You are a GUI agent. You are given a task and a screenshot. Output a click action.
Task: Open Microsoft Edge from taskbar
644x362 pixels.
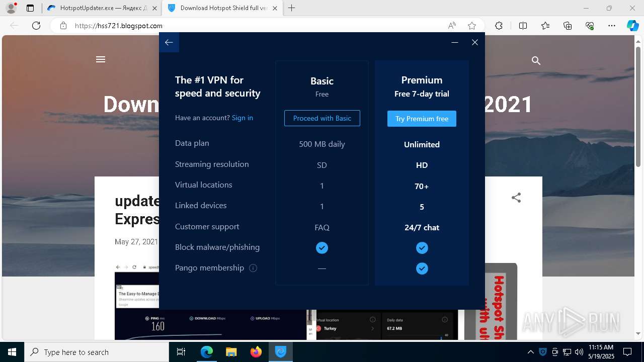pos(207,352)
